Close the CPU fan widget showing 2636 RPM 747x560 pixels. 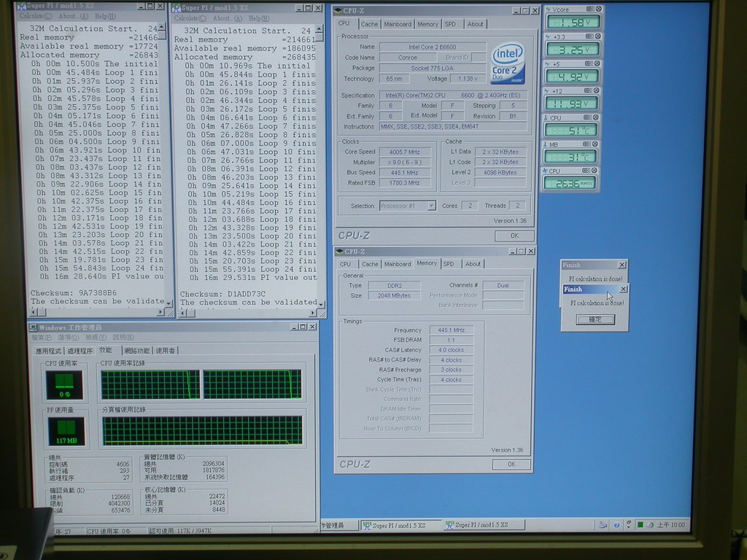click(x=595, y=171)
